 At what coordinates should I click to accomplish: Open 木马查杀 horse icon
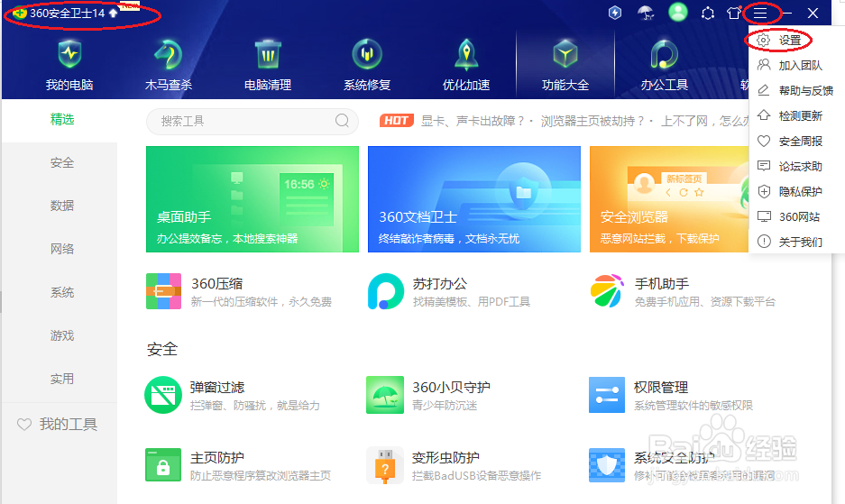(168, 54)
